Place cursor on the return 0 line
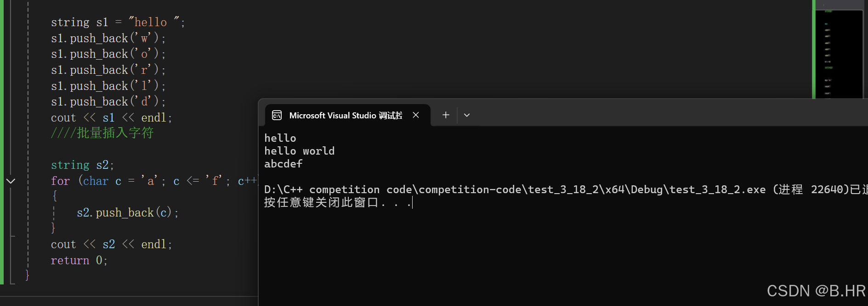 tap(79, 260)
